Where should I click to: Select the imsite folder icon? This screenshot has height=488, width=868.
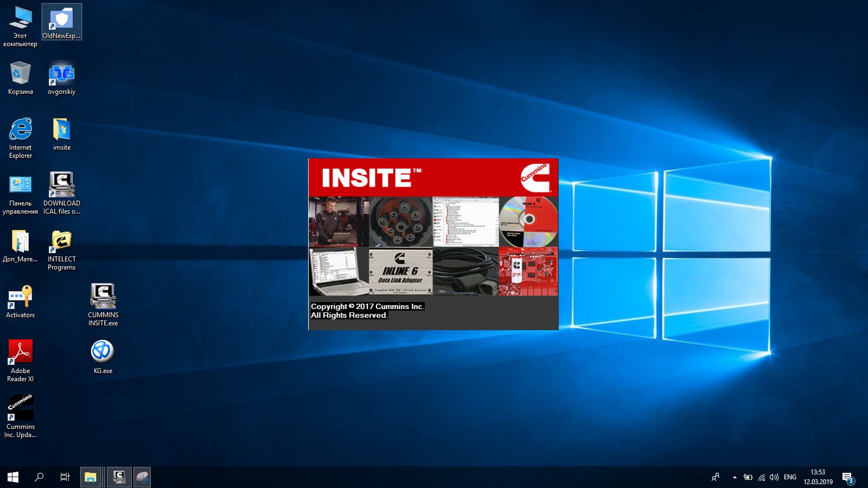pos(61,130)
